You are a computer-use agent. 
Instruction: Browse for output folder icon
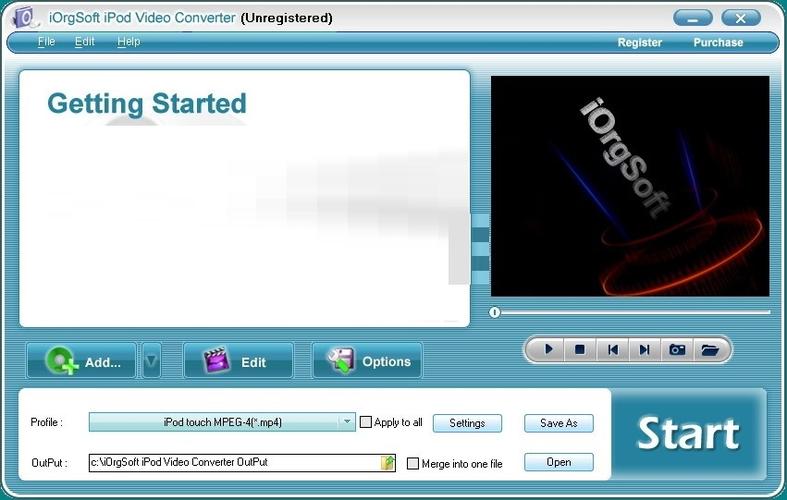pos(387,463)
